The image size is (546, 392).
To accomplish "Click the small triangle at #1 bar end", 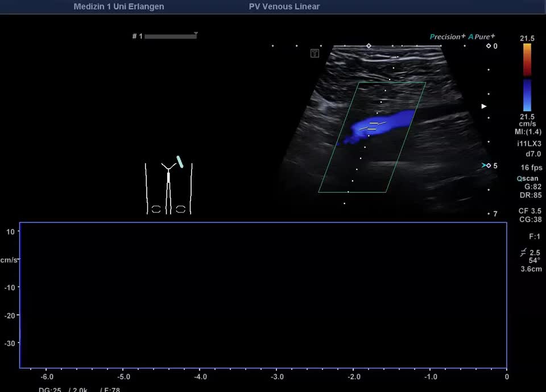I will pos(196,34).
